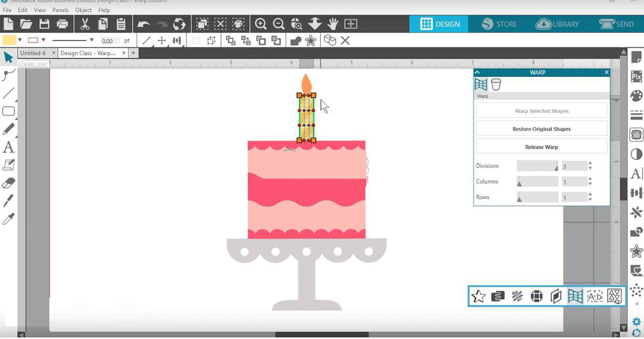The width and height of the screenshot is (644, 339).
Task: Click the Warp Selected Shapes button
Action: 542,111
